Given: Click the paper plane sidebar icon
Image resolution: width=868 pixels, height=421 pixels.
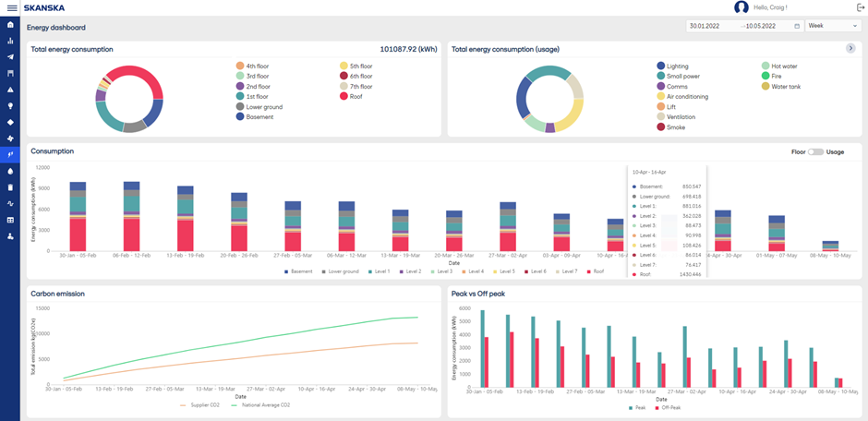Looking at the screenshot, I should (x=10, y=57).
